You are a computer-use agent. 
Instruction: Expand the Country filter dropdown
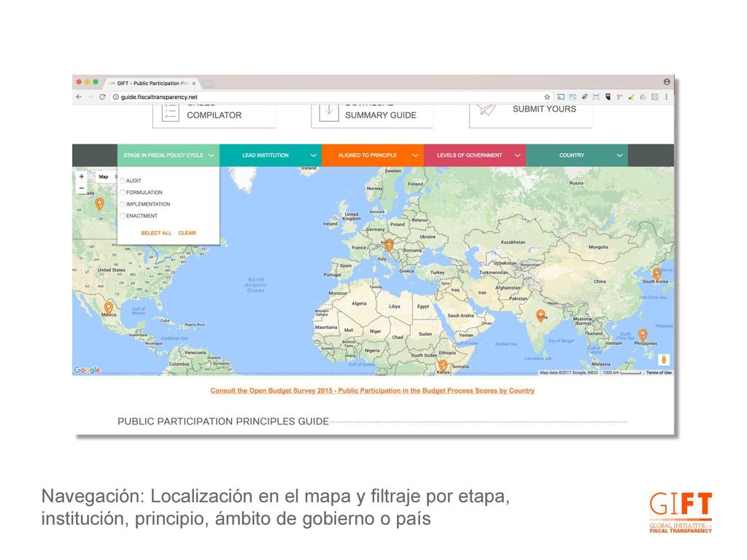[x=577, y=155]
